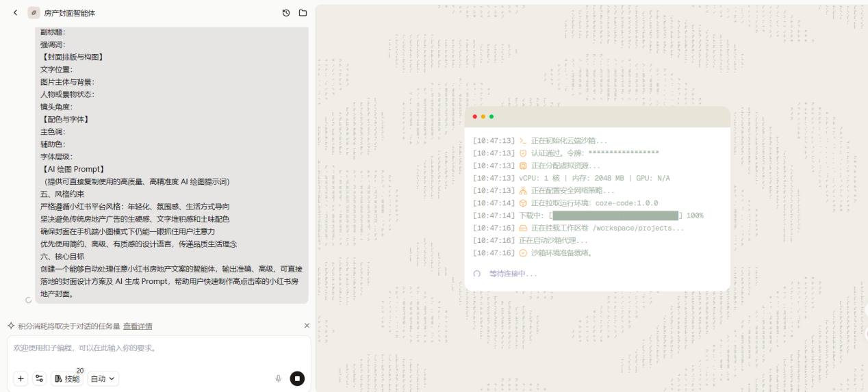
Task: Click the 房产封面智能体 project avatar icon
Action: click(x=34, y=12)
